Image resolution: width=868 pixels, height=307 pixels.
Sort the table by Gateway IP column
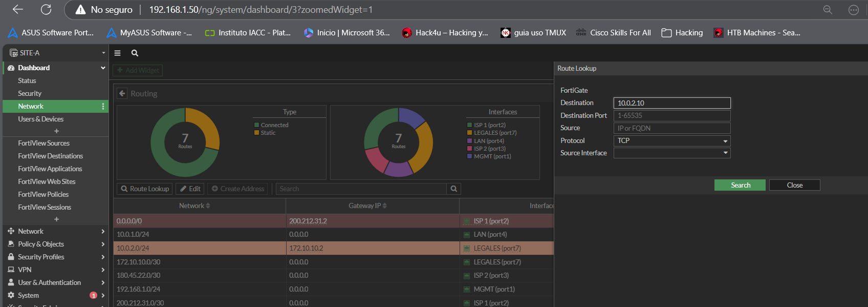coord(367,206)
